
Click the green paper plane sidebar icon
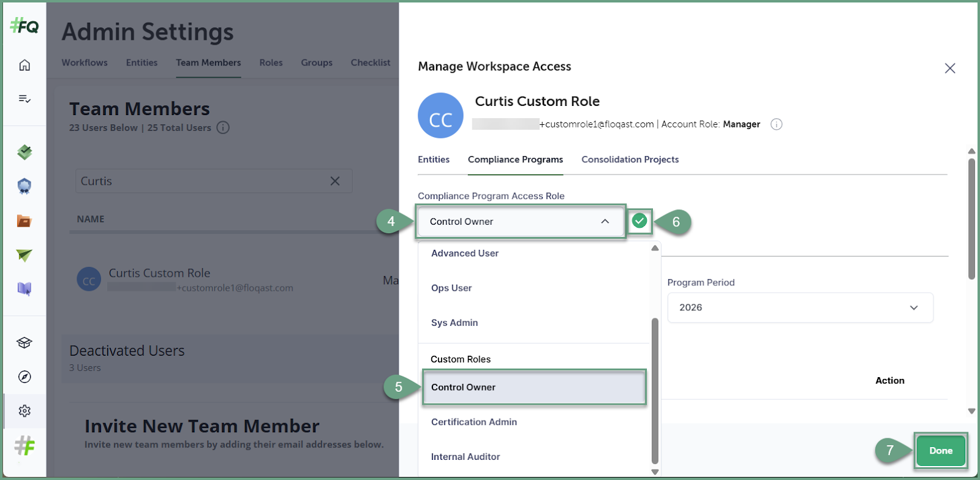click(x=24, y=255)
